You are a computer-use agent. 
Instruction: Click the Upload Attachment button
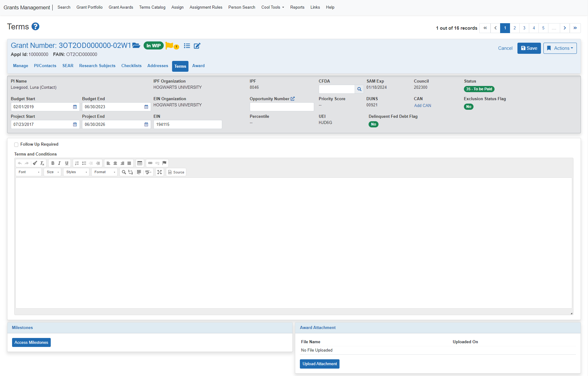(320, 364)
